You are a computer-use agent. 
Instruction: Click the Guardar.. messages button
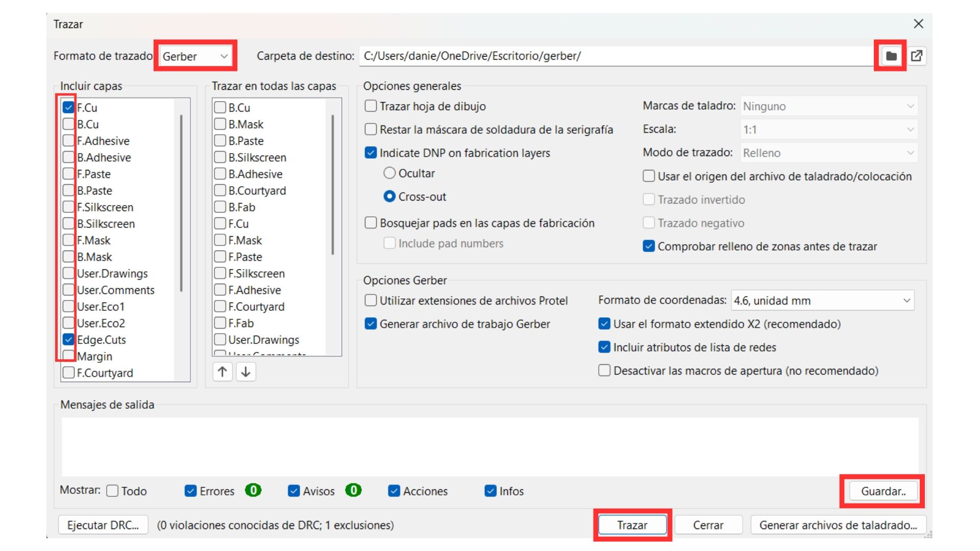tap(883, 491)
